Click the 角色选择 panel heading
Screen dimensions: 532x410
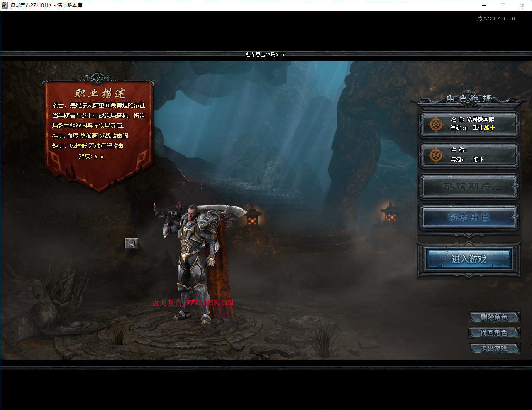click(469, 98)
